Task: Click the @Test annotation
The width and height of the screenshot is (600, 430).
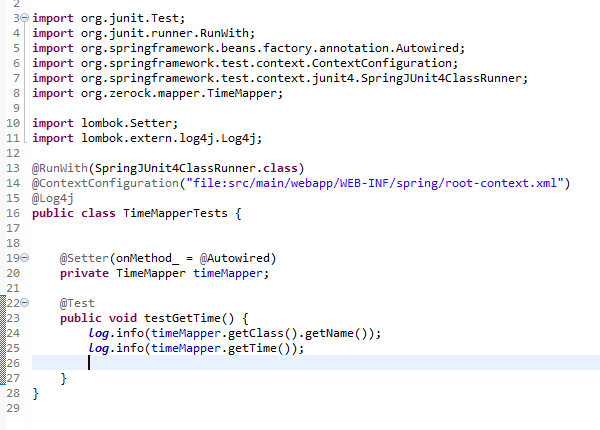Action: (77, 303)
